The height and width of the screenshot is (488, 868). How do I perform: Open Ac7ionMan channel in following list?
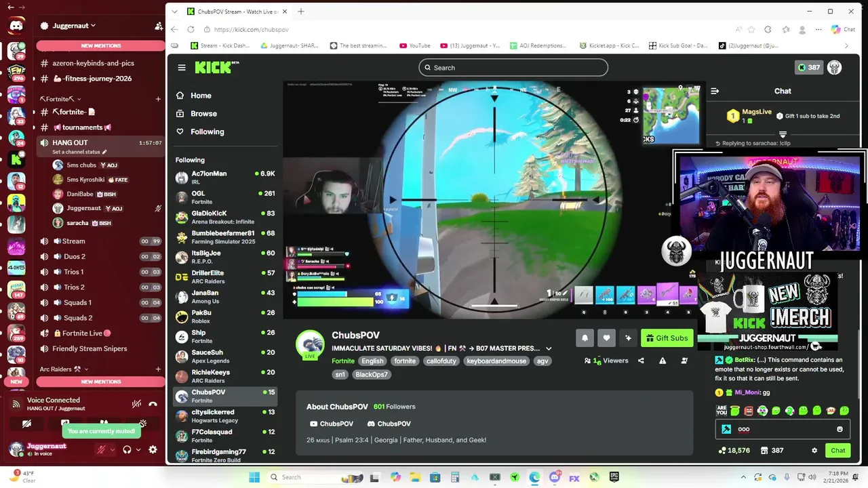coord(225,178)
